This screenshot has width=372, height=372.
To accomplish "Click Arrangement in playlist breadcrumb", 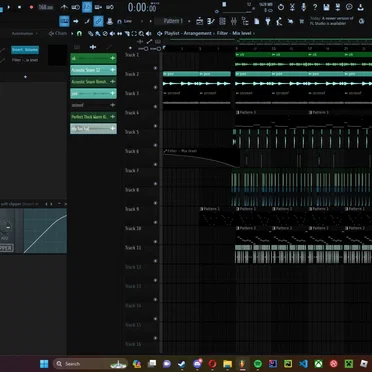I will [198, 33].
